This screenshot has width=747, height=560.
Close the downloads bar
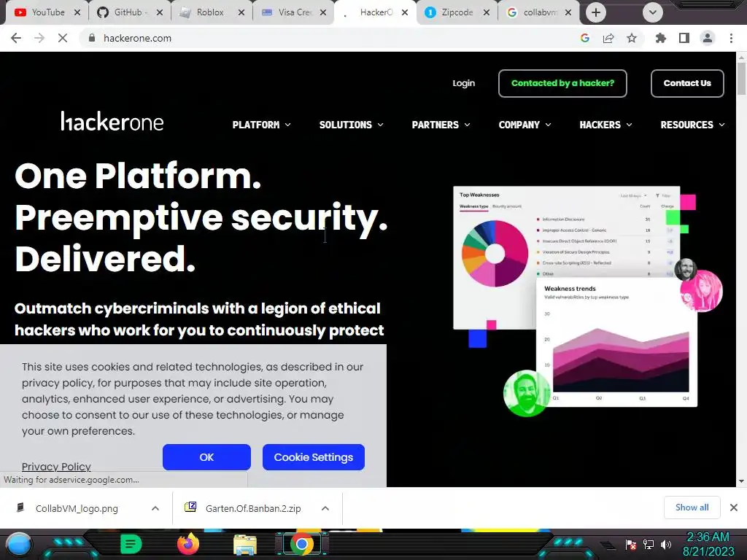coord(734,507)
